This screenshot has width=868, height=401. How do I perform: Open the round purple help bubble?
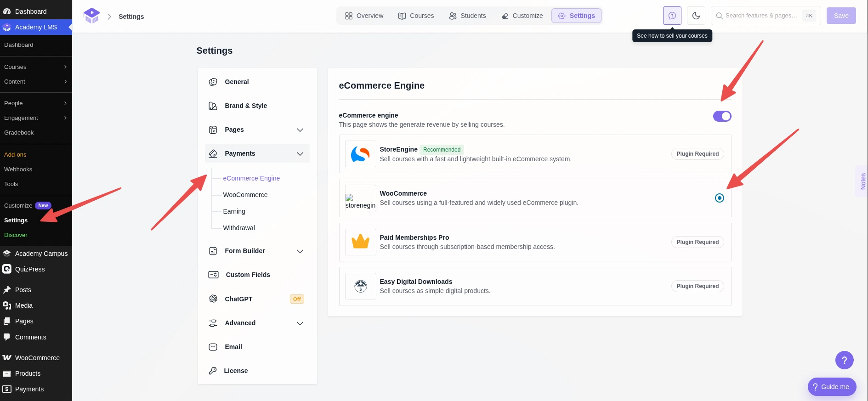click(x=844, y=360)
